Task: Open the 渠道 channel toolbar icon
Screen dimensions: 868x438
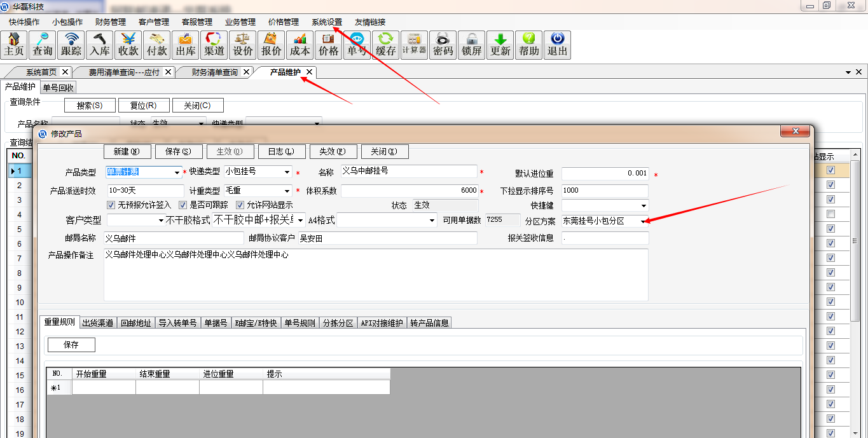Action: pyautogui.click(x=214, y=45)
